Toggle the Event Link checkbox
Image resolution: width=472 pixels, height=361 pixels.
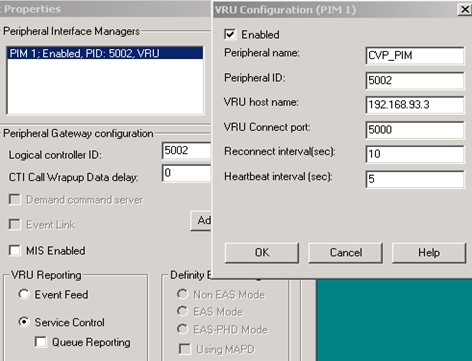click(x=15, y=225)
